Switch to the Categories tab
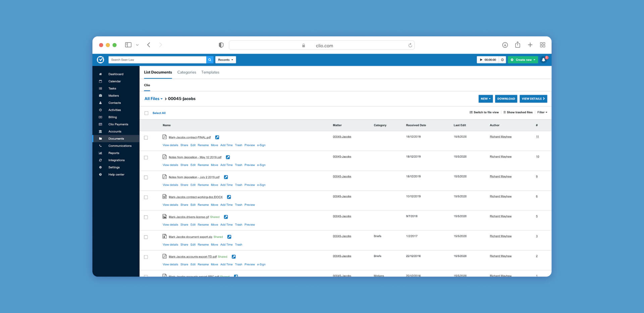 tap(186, 72)
